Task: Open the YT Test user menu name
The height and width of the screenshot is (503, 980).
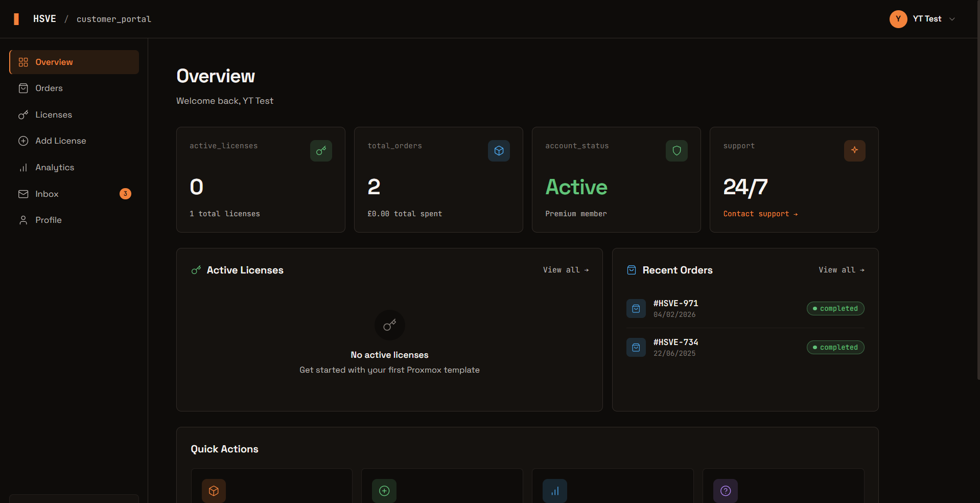Action: pyautogui.click(x=927, y=19)
